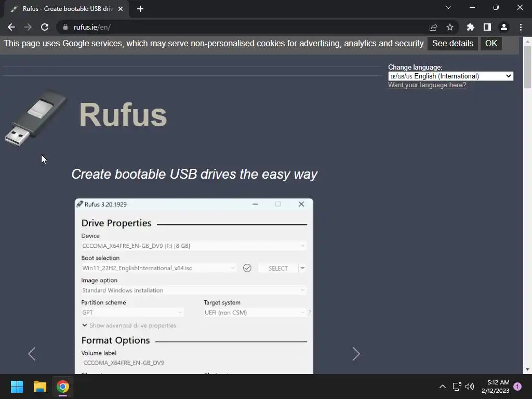Bookmark this page with star icon
This screenshot has height=399, width=532.
[450, 27]
